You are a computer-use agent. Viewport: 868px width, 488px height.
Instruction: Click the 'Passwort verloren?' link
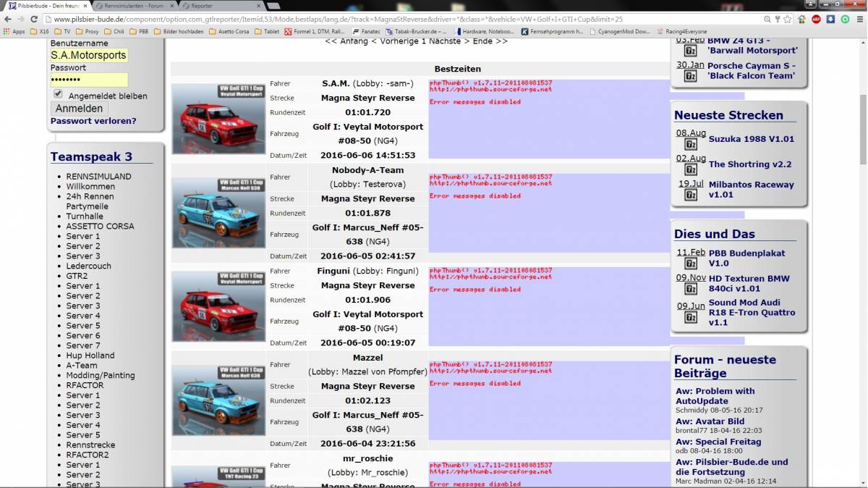[x=93, y=121]
